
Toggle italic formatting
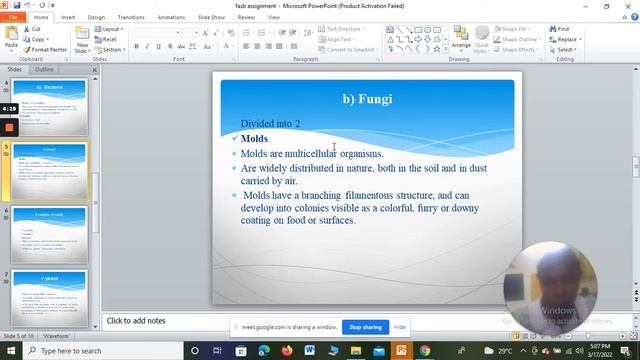pos(147,46)
